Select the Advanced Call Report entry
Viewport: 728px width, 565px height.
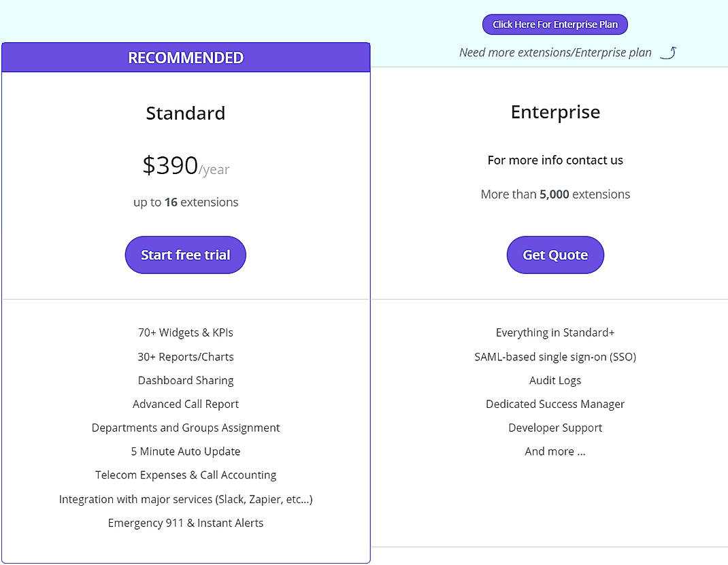185,404
